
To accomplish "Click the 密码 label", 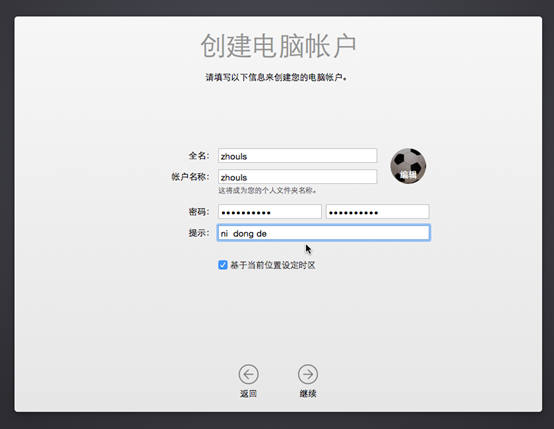I will (x=199, y=212).
